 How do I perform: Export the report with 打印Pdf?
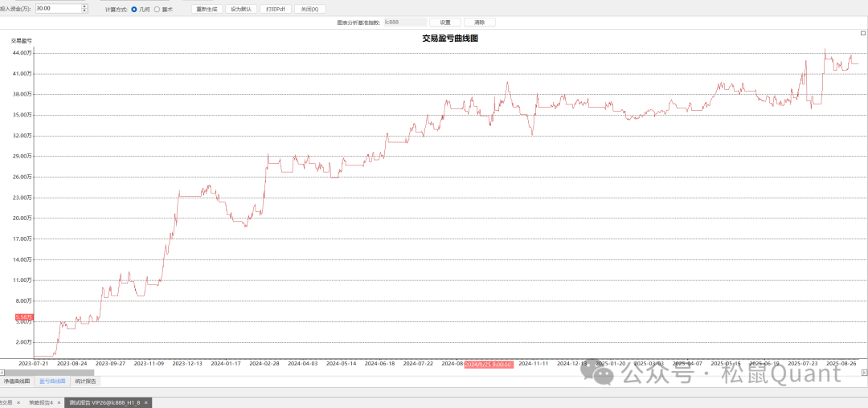[x=276, y=9]
